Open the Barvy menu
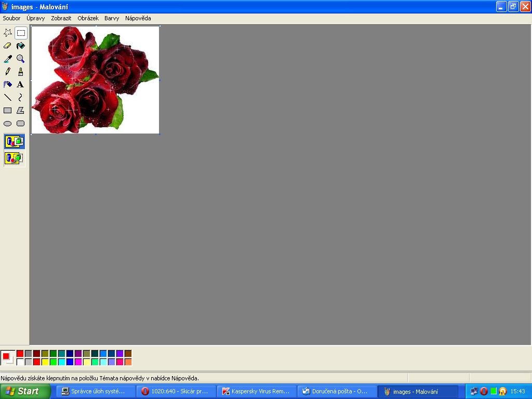The width and height of the screenshot is (532, 399). click(x=112, y=18)
